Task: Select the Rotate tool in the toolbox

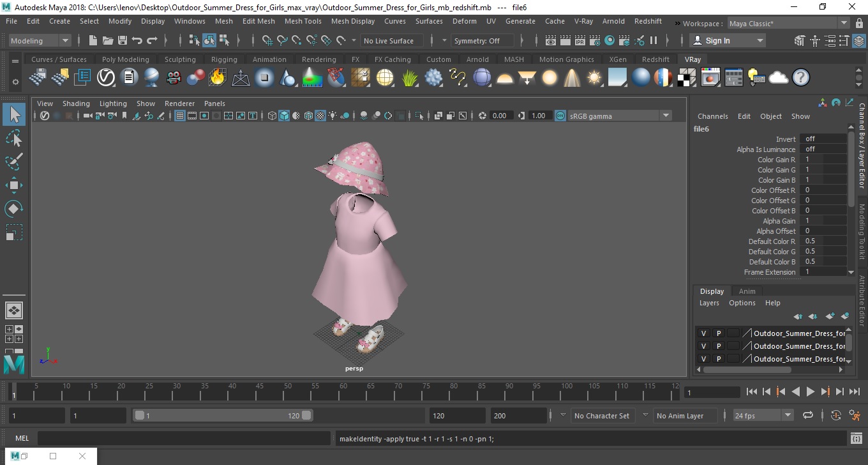Action: 14,209
